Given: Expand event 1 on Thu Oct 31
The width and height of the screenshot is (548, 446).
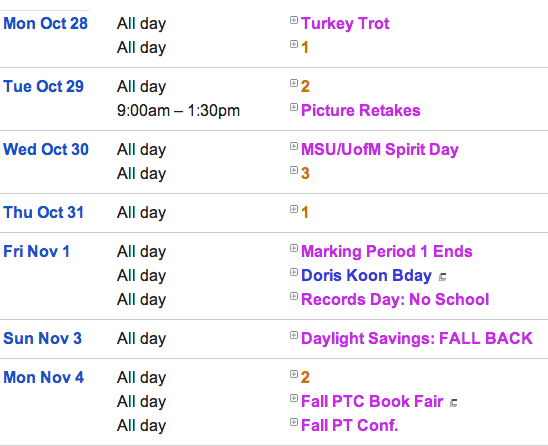Looking at the screenshot, I should click(x=294, y=209).
